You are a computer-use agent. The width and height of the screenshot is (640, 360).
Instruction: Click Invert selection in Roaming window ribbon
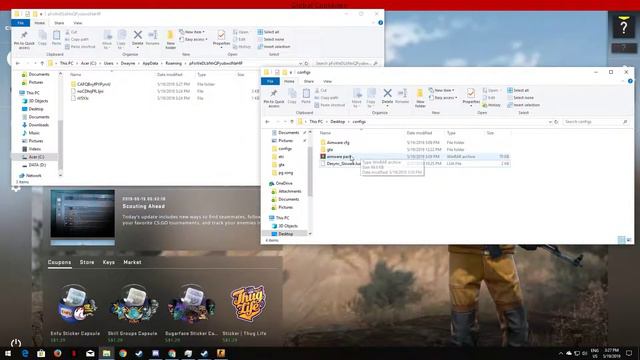coord(274,47)
